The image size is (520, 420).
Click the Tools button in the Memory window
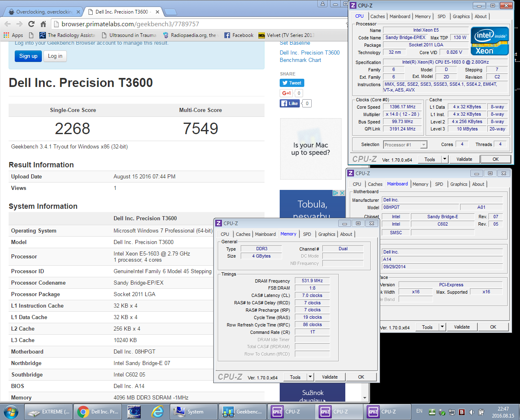[295, 377]
